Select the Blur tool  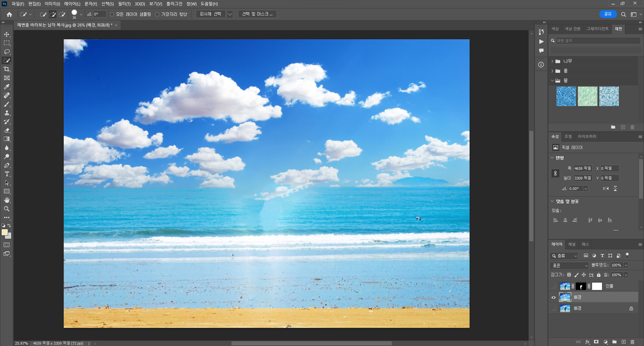click(x=7, y=148)
